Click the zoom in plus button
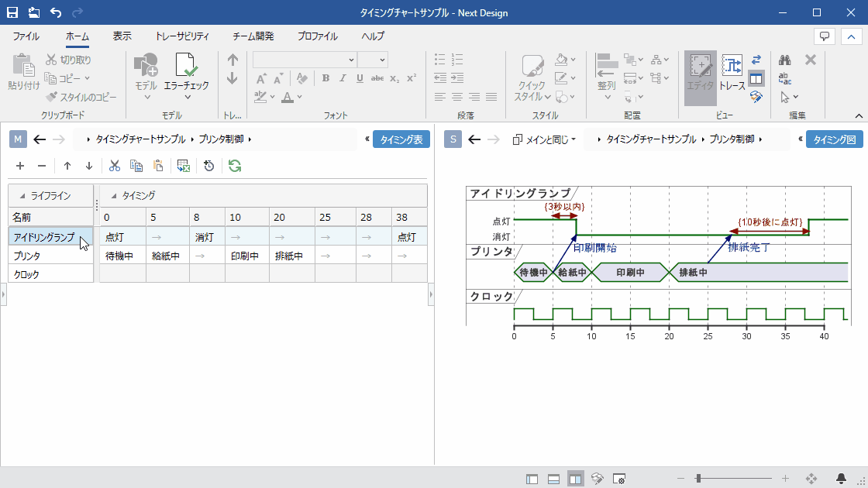This screenshot has width=868, height=488. [785, 478]
